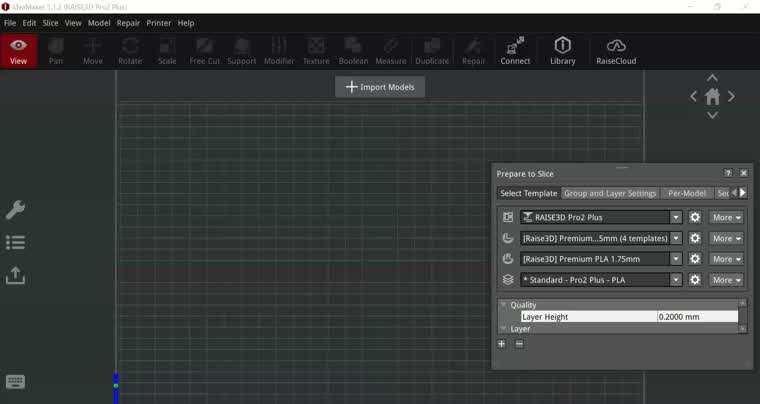Edit the Layer Height value field
This screenshot has height=404, width=760.
click(697, 317)
